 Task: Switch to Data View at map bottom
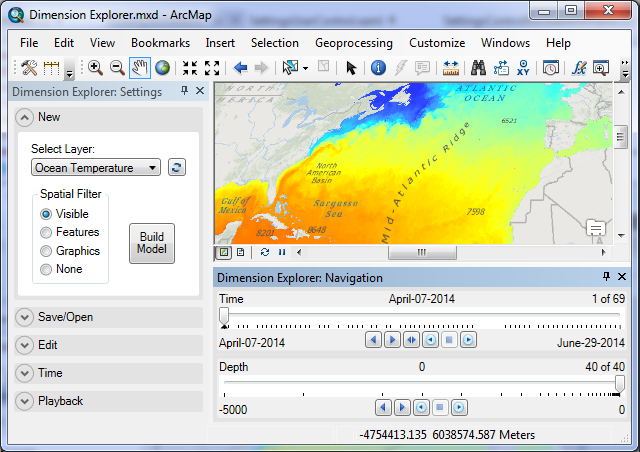(224, 252)
